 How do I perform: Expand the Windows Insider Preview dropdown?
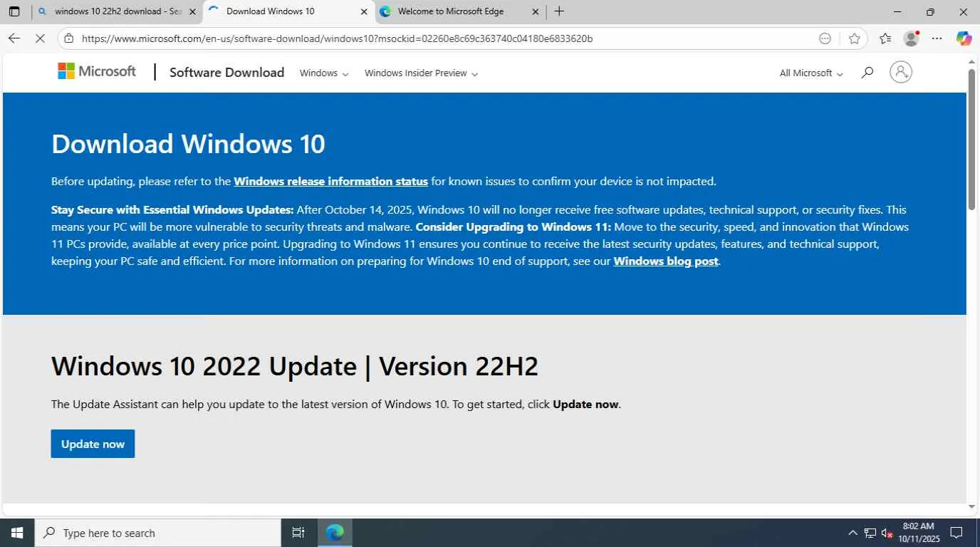[421, 73]
